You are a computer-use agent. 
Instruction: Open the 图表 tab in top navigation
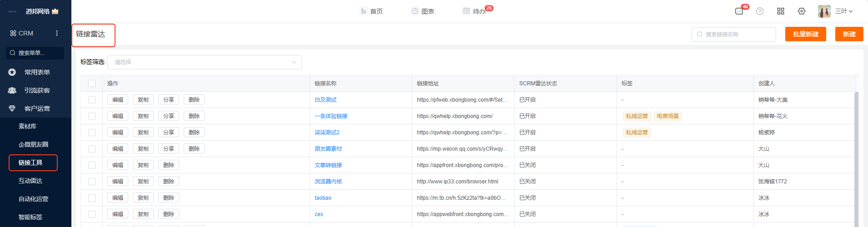click(x=423, y=11)
